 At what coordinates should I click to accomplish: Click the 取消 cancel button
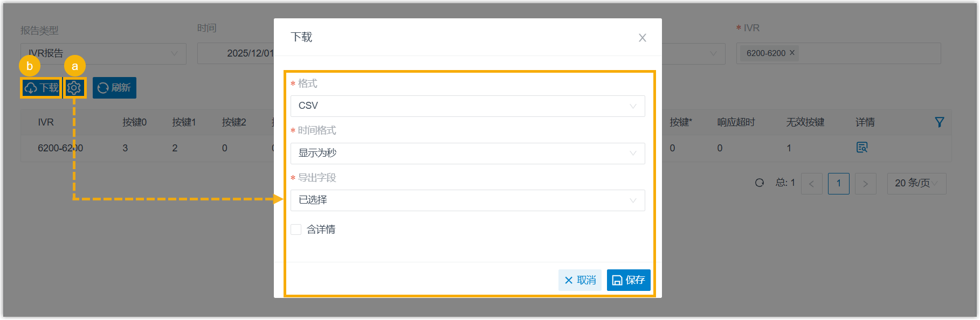[x=580, y=280]
